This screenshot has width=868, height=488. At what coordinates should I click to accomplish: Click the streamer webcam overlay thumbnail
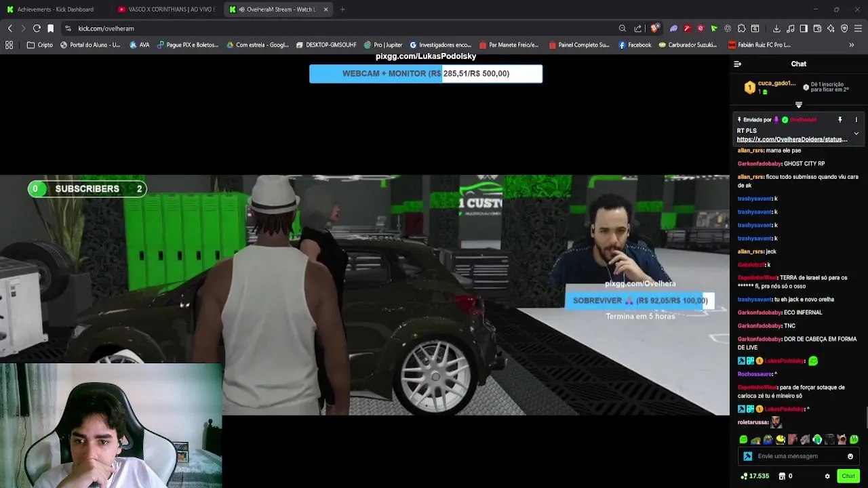tap(111, 426)
